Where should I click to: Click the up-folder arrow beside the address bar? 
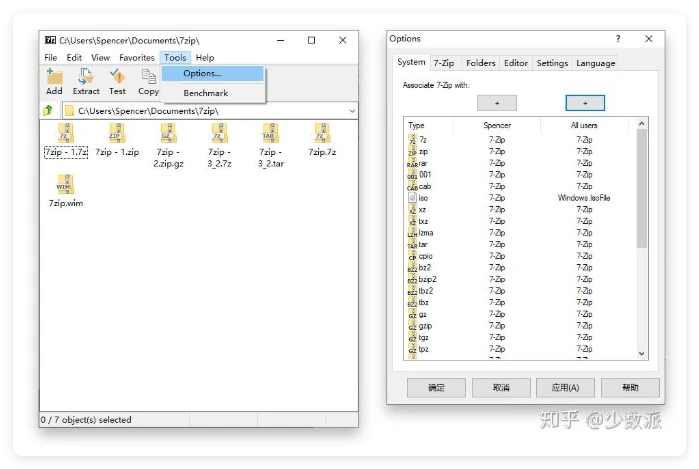pyautogui.click(x=48, y=110)
